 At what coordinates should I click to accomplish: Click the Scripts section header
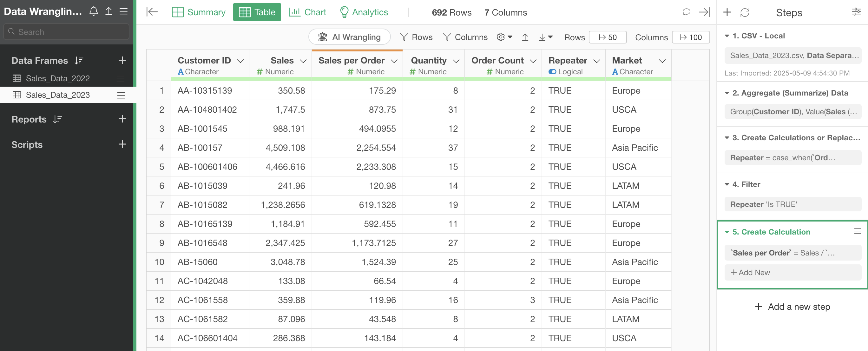27,145
